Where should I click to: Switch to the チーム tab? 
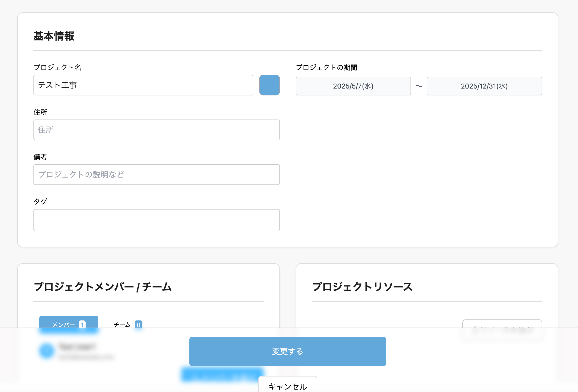127,324
